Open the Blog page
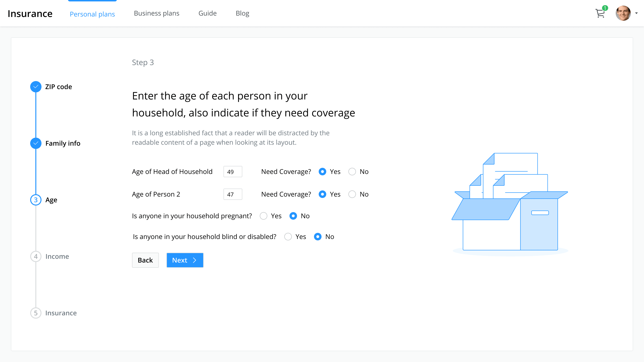Screen dimensions: 644x362 [242, 13]
